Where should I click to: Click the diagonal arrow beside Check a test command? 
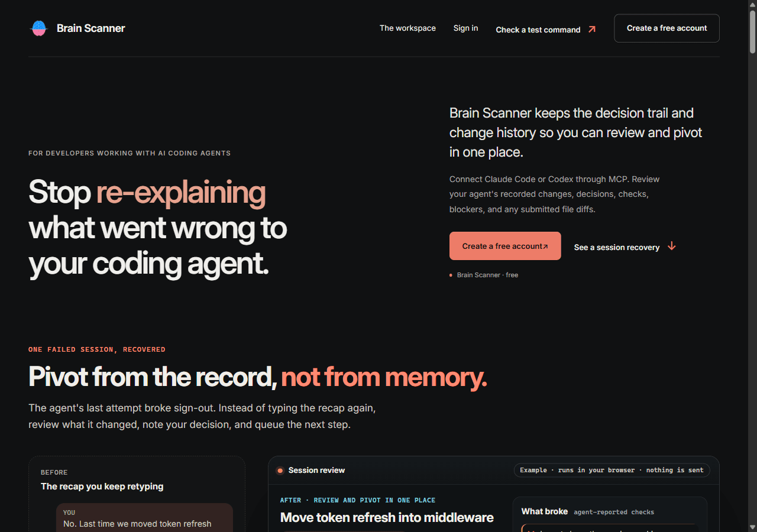tap(592, 29)
